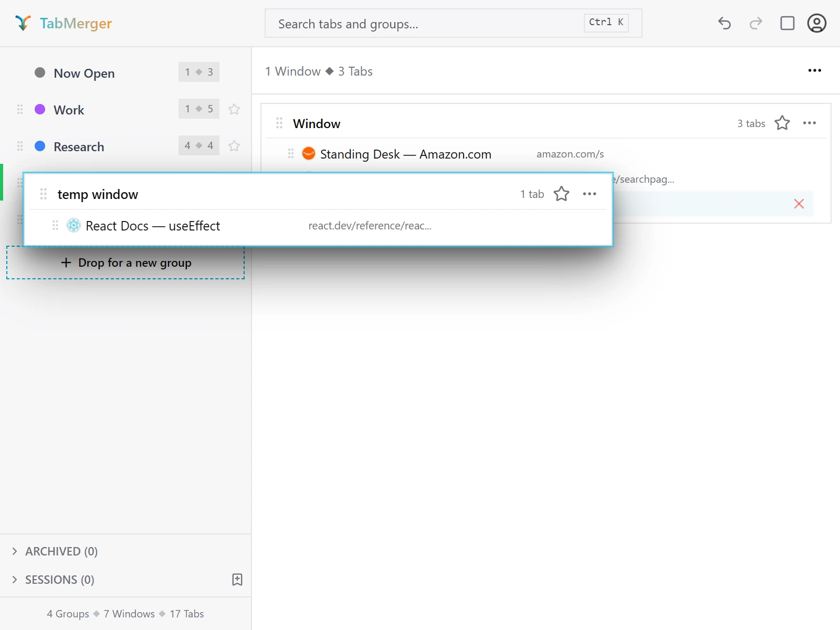Viewport: 840px width, 630px height.
Task: Click the Ctrl K shortcut badge
Action: click(x=606, y=22)
